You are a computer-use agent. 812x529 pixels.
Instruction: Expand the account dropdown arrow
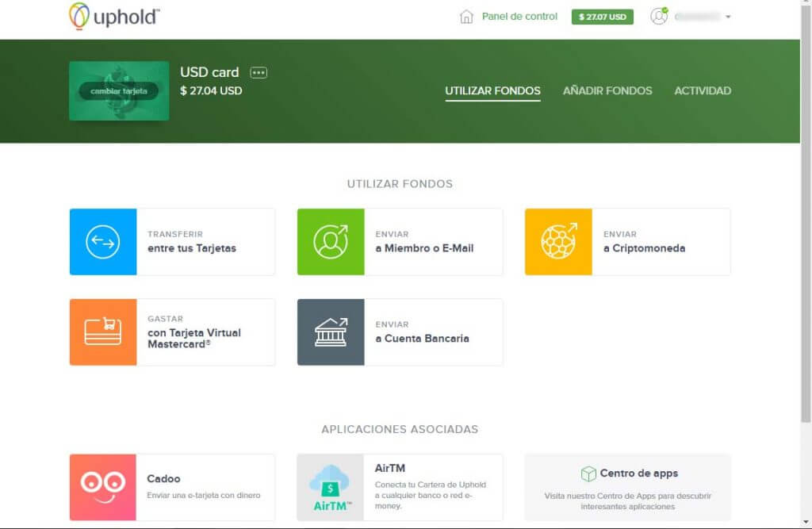[728, 17]
